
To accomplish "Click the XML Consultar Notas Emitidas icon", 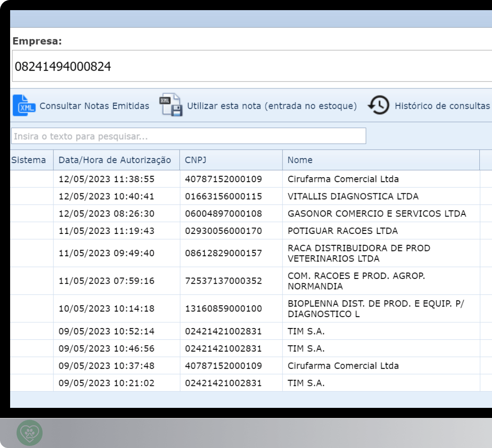I will (24, 105).
